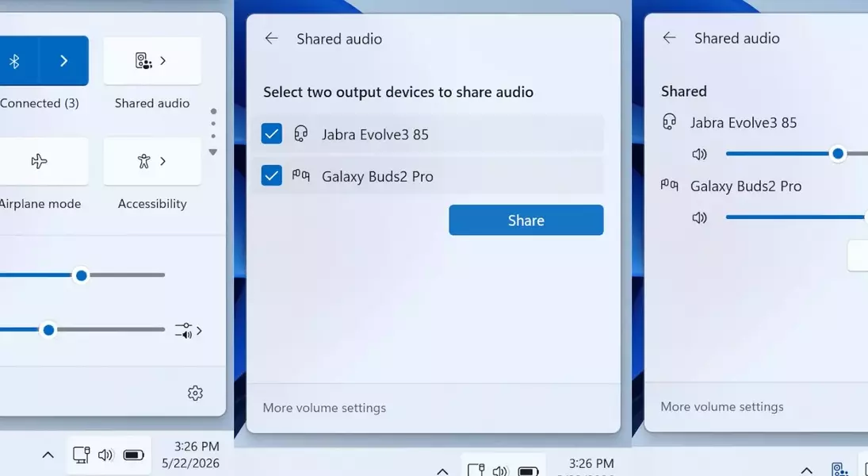Click network icon in left taskbar tray
This screenshot has height=476, width=868.
point(82,455)
